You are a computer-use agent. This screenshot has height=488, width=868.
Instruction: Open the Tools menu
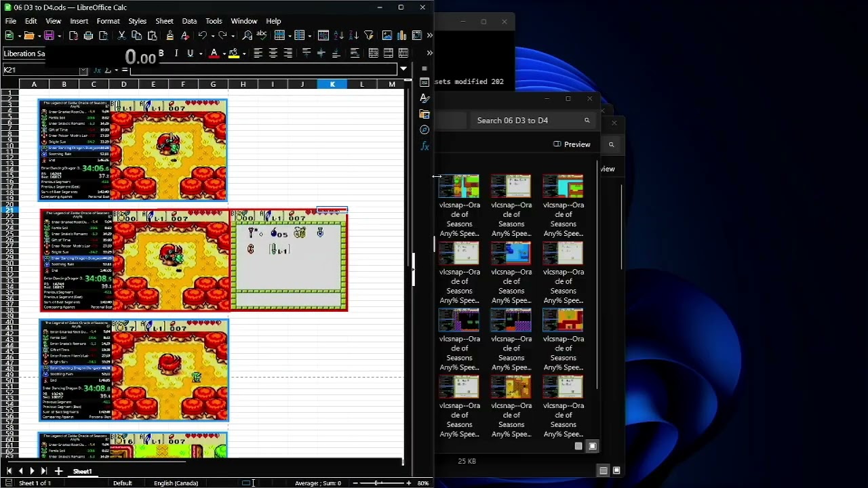tap(214, 21)
